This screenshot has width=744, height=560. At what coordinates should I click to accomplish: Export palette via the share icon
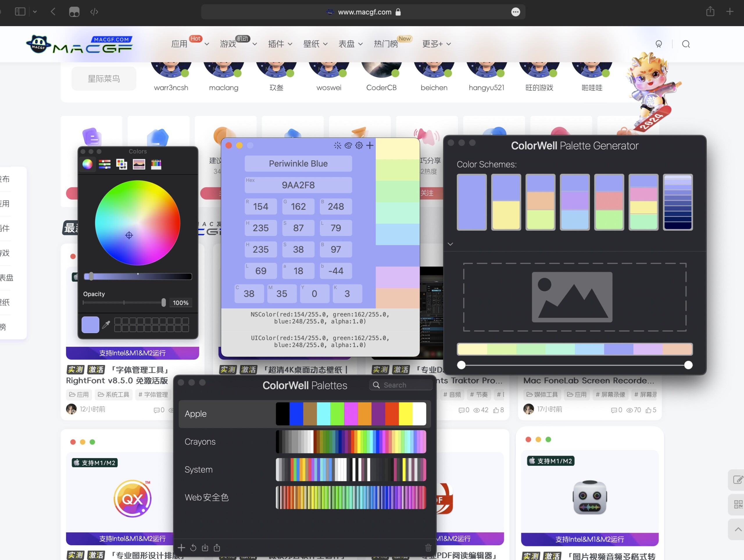(x=217, y=548)
